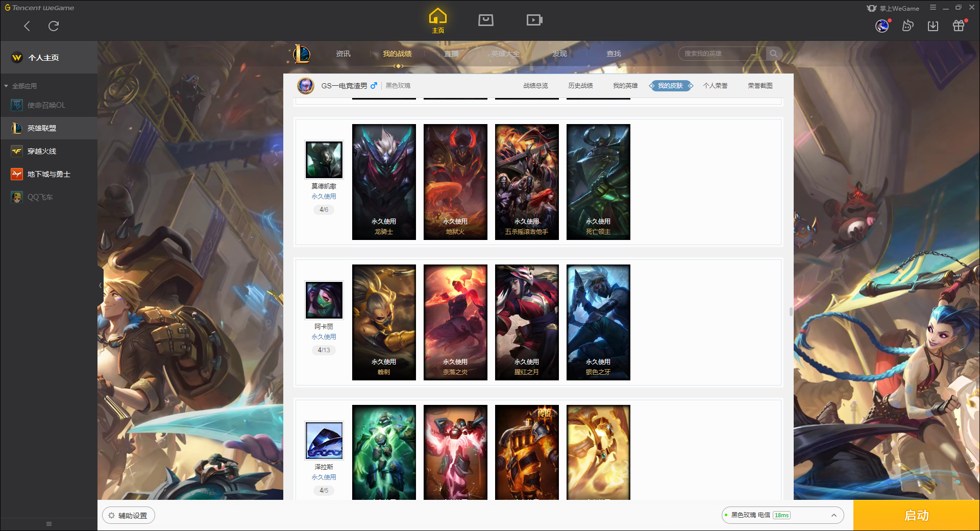Open the video live icon in top bar
Screen dimensions: 980x531
(534, 20)
